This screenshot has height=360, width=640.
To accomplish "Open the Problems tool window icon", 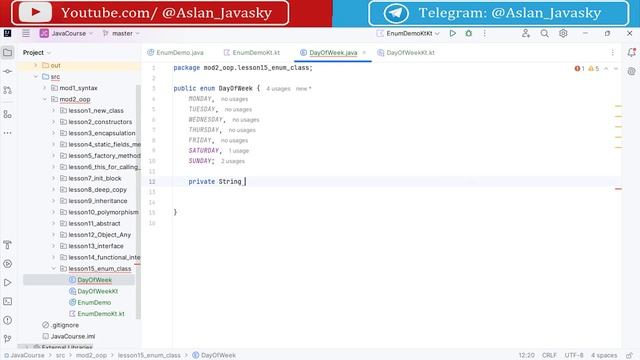I will [7, 320].
